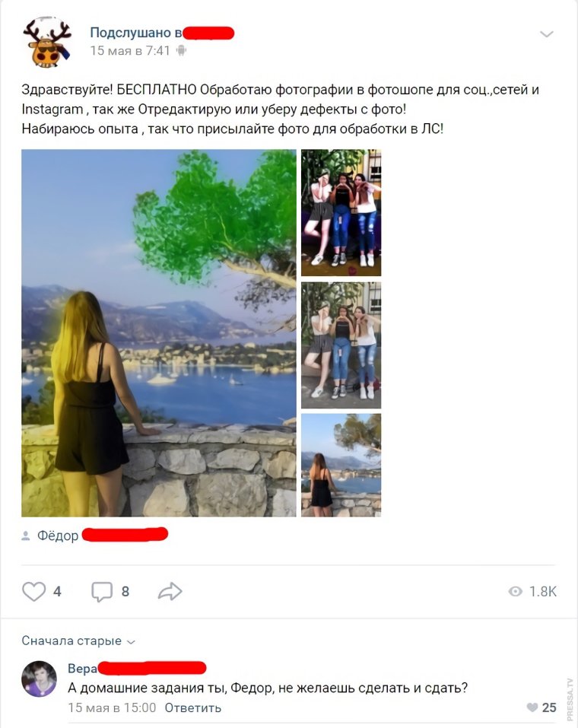Image resolution: width=578 pixels, height=728 pixels.
Task: Open Вера's profile avatar
Action: [39, 679]
